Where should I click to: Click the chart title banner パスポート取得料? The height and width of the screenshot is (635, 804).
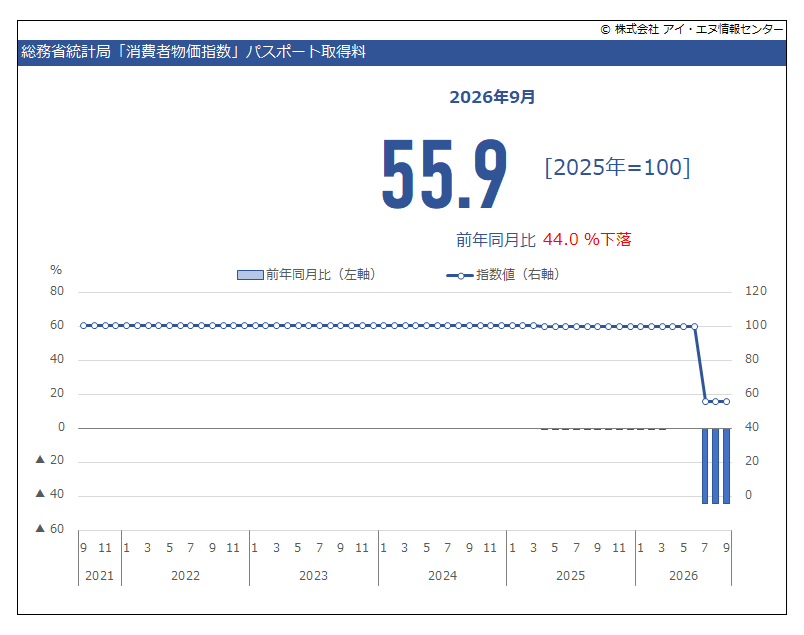[401, 52]
